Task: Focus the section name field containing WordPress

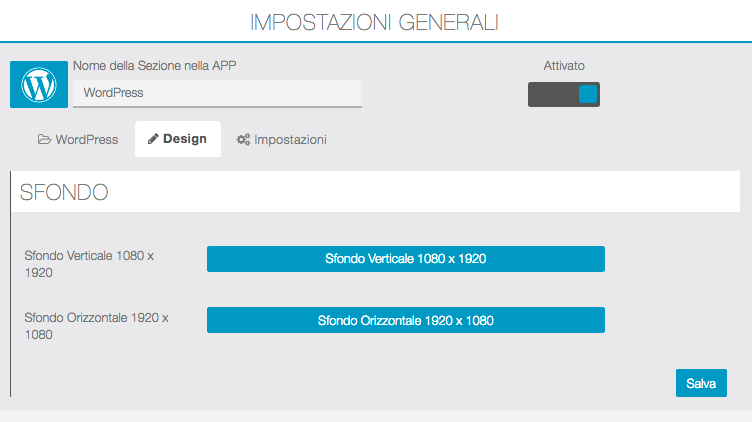Action: (x=217, y=93)
